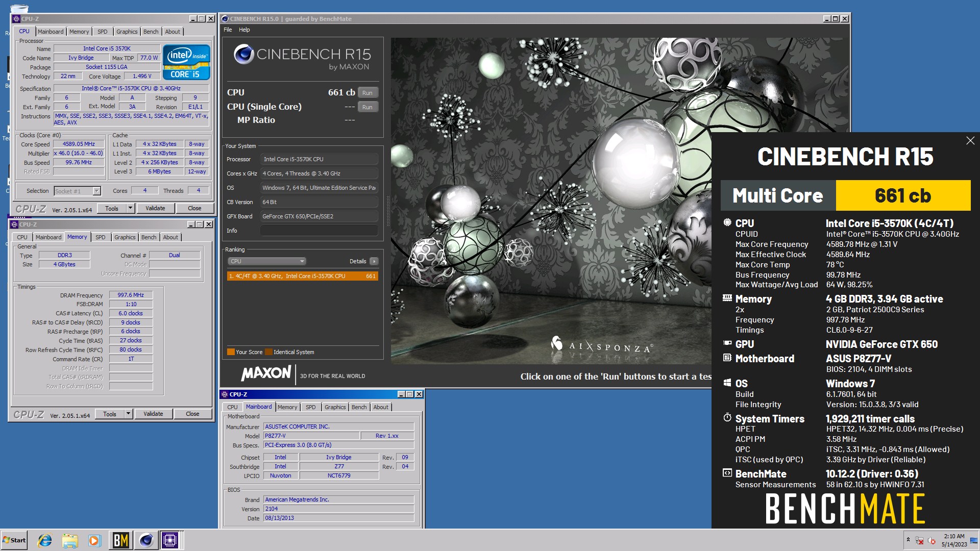The height and width of the screenshot is (551, 980).
Task: Click the 661 cb yellow score box
Action: (903, 195)
